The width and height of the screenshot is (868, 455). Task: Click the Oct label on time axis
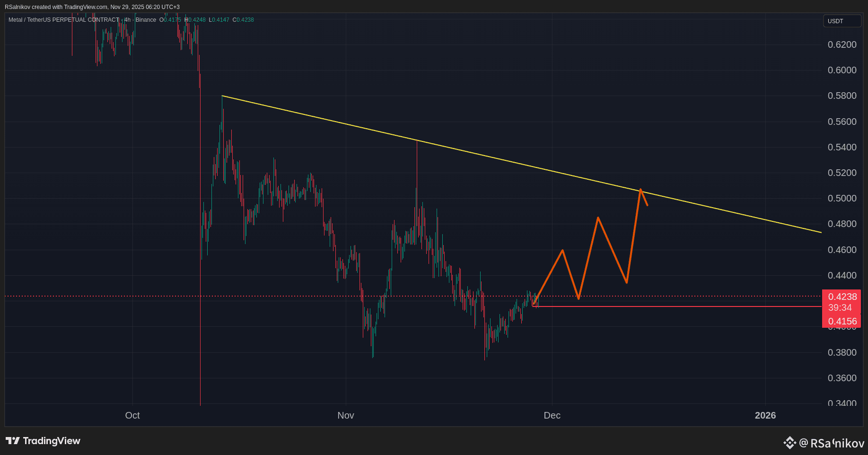tap(132, 415)
